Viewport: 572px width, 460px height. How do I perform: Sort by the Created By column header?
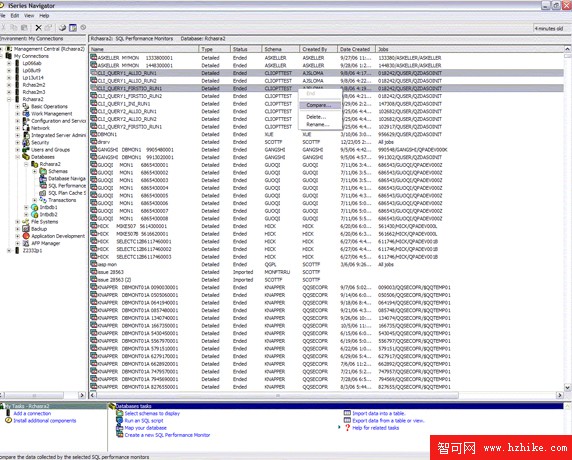(x=318, y=49)
